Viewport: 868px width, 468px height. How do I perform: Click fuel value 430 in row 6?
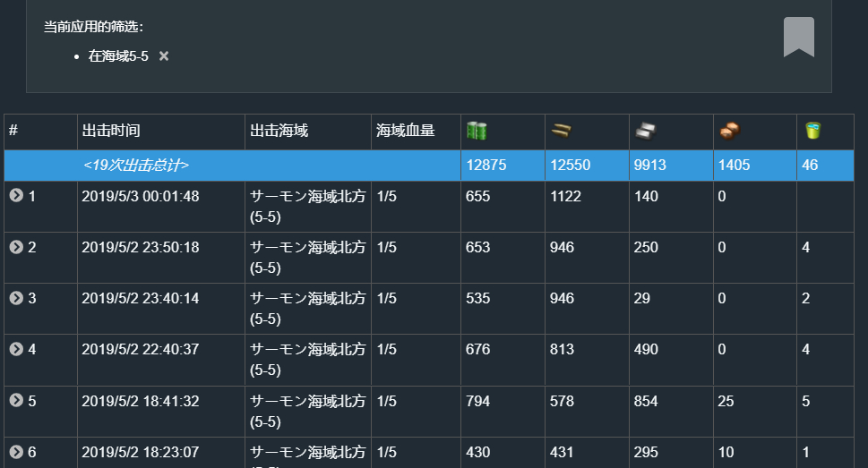(477, 452)
